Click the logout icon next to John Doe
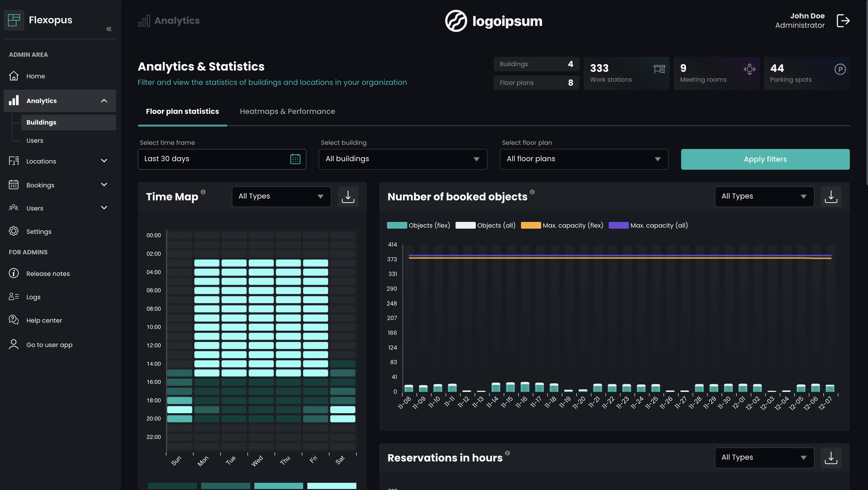The width and height of the screenshot is (868, 490). coord(843,20)
